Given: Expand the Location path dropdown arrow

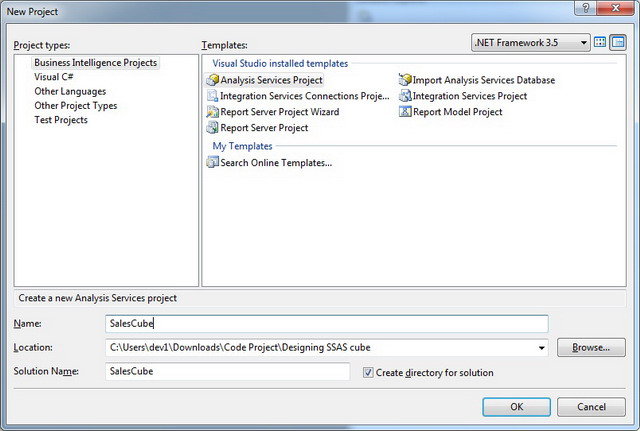Looking at the screenshot, I should (x=541, y=348).
